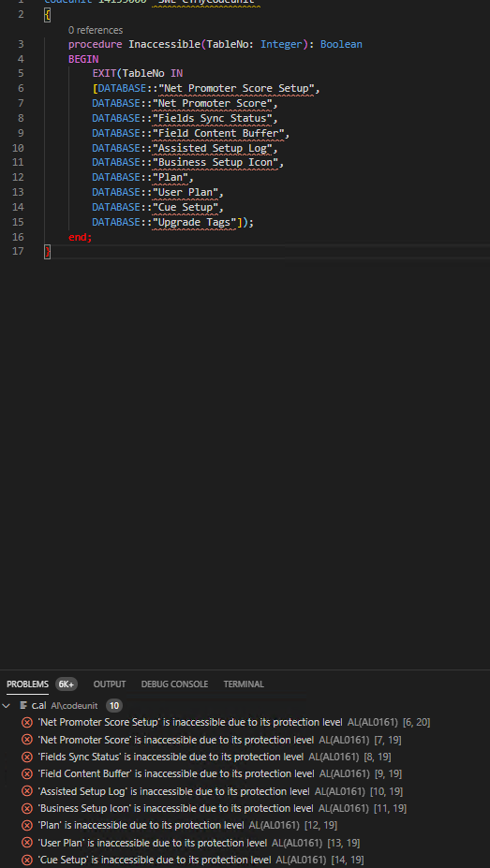
Task: Click error icon for 'Net Promoter Score Setup'
Action: [x=26, y=723]
